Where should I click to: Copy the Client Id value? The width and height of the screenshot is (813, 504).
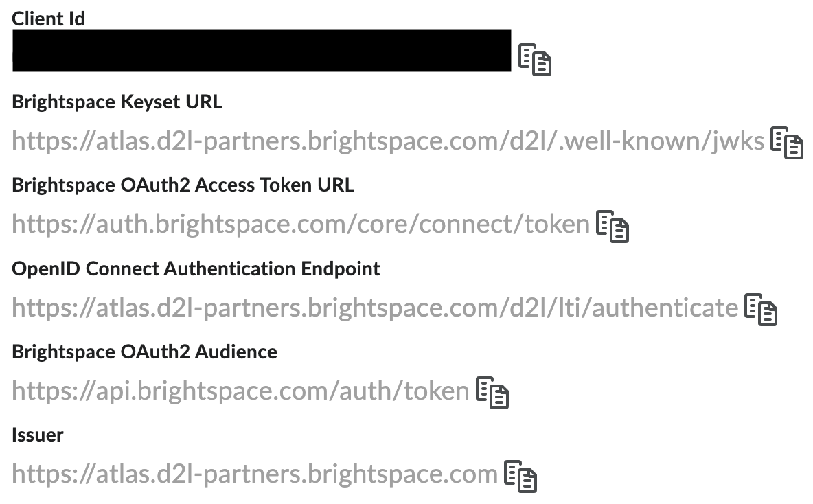tap(535, 60)
